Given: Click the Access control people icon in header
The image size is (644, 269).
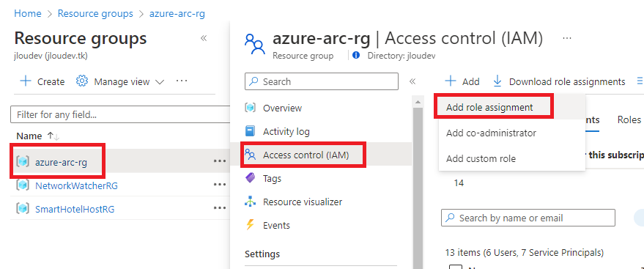Looking at the screenshot, I should [255, 45].
